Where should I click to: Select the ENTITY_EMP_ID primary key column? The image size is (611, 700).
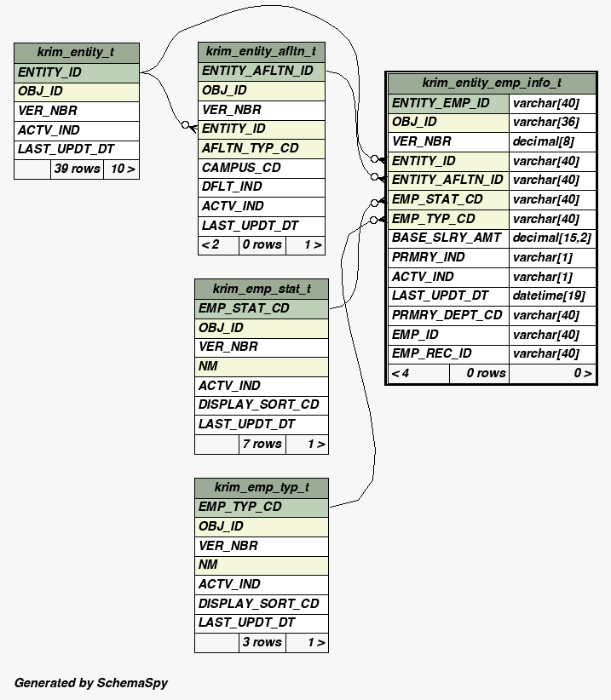coord(448,104)
